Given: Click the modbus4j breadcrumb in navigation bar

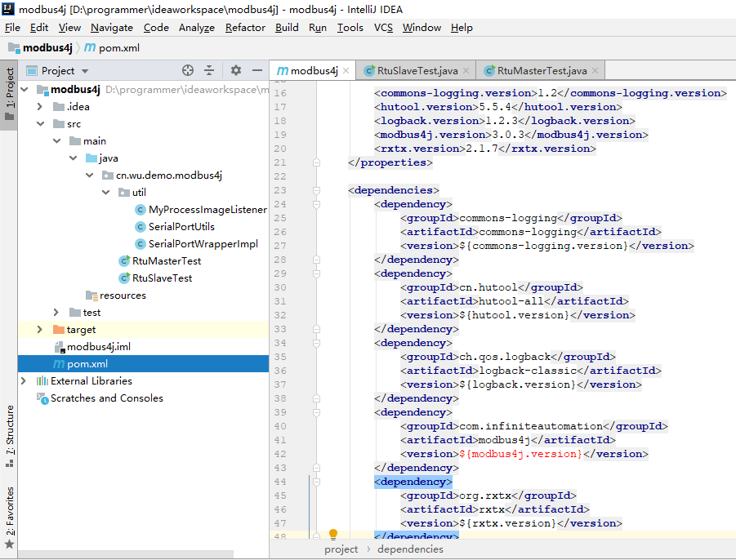Looking at the screenshot, I should click(41, 47).
